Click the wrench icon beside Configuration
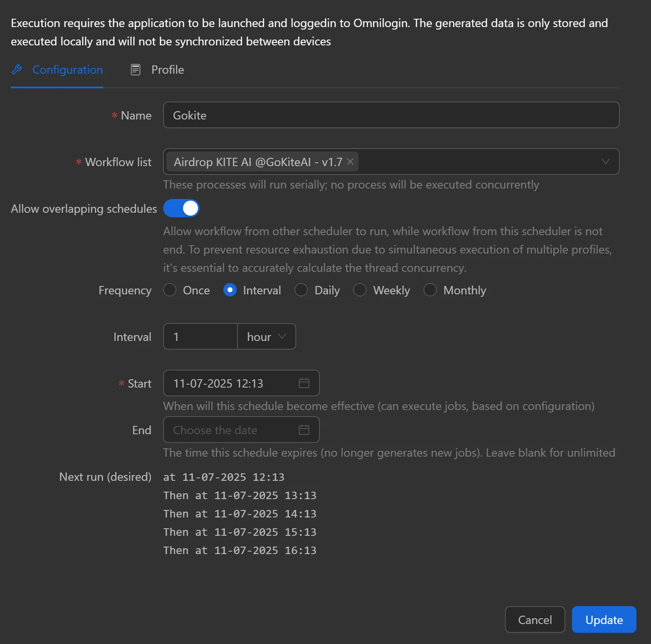Viewport: 651px width, 644px height. click(17, 70)
